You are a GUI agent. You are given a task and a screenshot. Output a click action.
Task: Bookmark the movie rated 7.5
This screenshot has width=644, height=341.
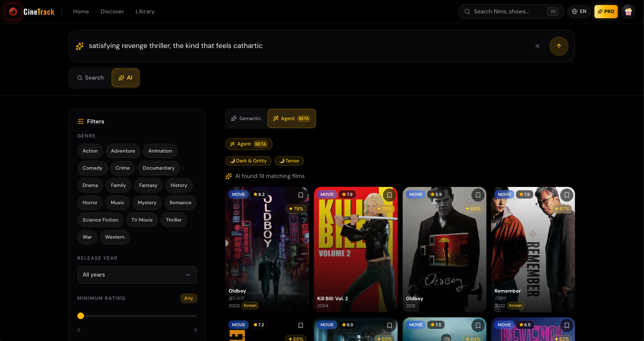(x=478, y=325)
